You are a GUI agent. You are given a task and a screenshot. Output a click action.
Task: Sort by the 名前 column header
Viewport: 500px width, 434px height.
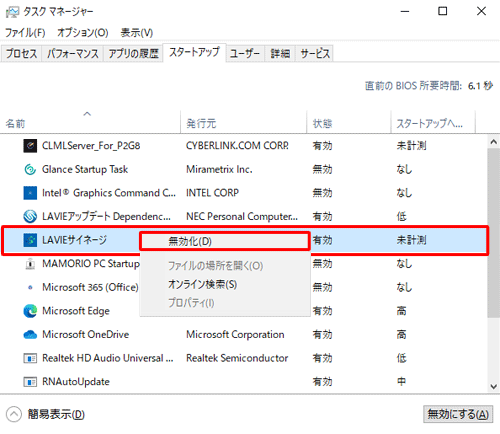pos(90,122)
